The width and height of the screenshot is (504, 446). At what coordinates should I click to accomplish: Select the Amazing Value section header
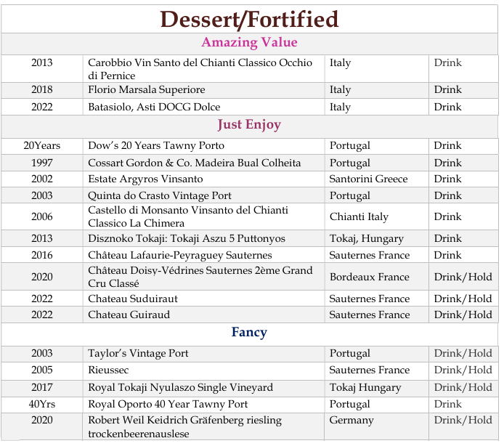[x=249, y=43]
